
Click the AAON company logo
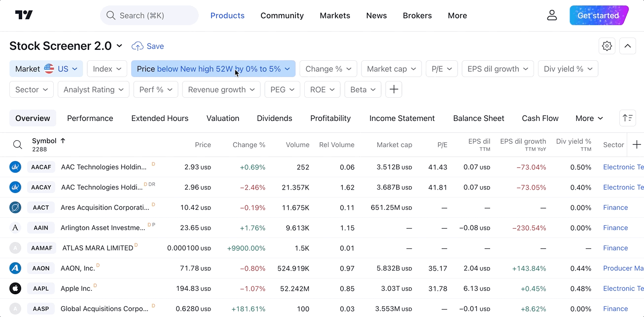tap(15, 268)
